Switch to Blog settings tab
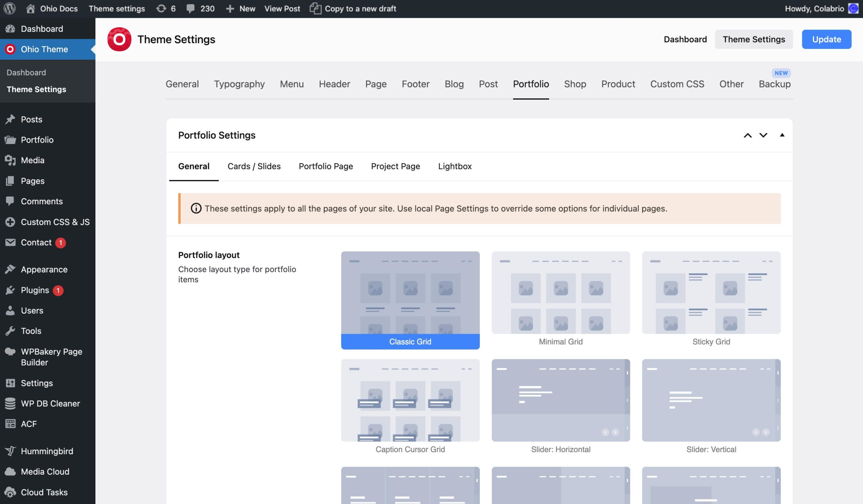Viewport: 863px width, 504px height. pyautogui.click(x=454, y=84)
